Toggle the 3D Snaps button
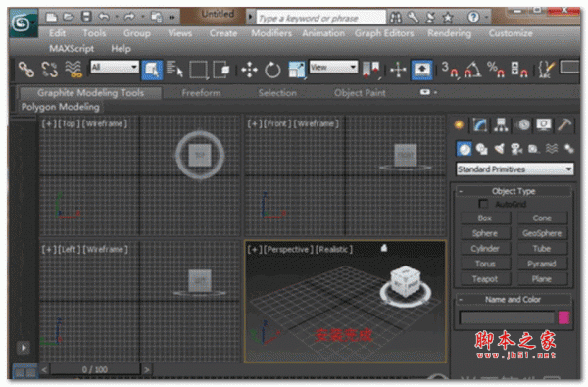The width and height of the screenshot is (588, 387). (x=450, y=70)
